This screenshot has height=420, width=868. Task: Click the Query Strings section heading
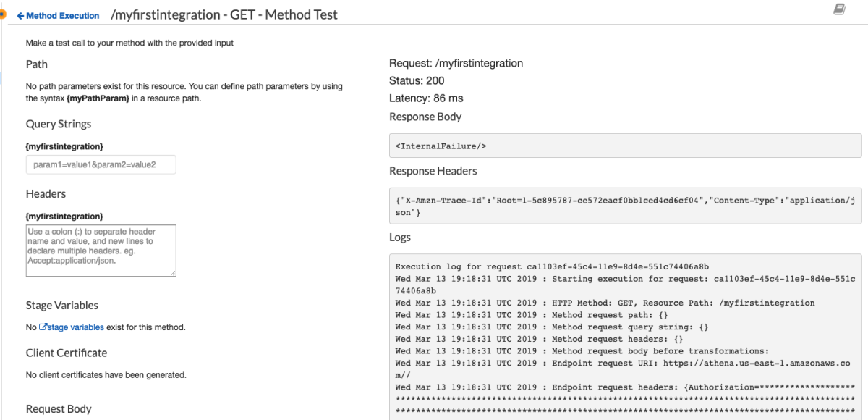click(59, 124)
